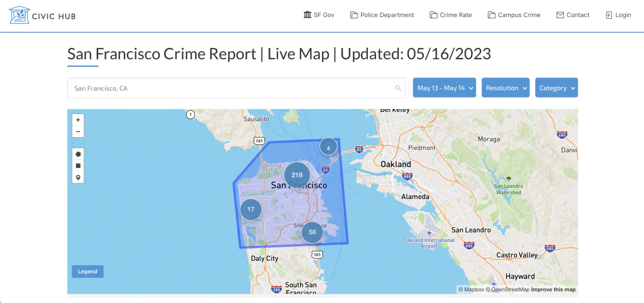
Task: Click the Daly City map label
Action: coord(265,259)
